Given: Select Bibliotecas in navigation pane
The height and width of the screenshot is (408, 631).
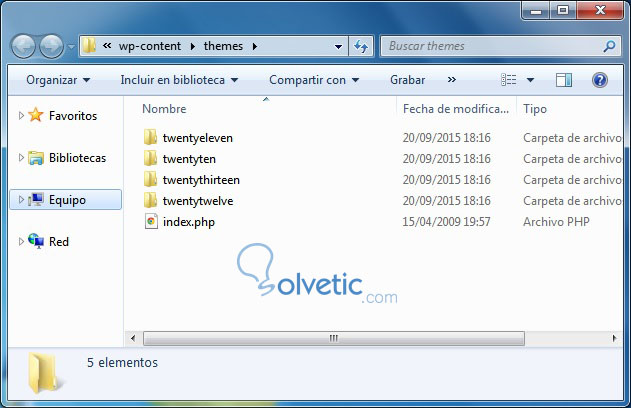Looking at the screenshot, I should pos(77,158).
